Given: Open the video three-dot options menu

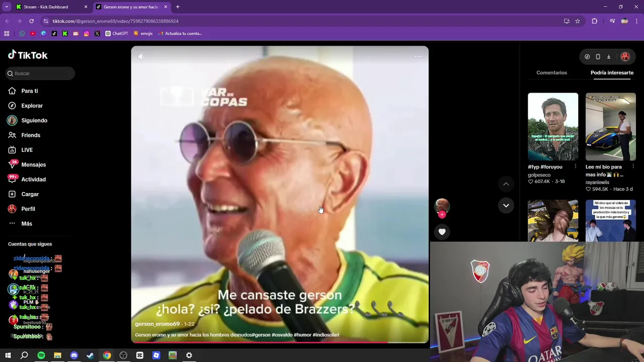Looking at the screenshot, I should 418,56.
